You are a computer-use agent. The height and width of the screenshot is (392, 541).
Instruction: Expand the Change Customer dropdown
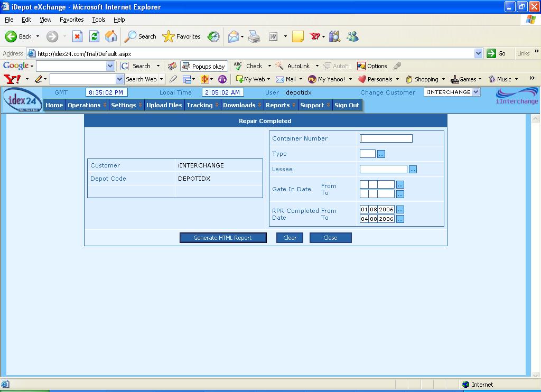pyautogui.click(x=475, y=92)
